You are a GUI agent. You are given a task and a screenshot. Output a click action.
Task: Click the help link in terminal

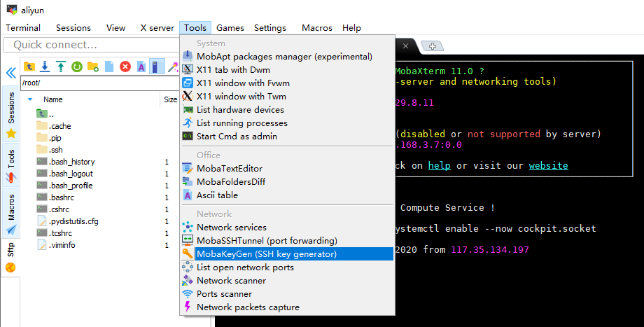(x=439, y=165)
